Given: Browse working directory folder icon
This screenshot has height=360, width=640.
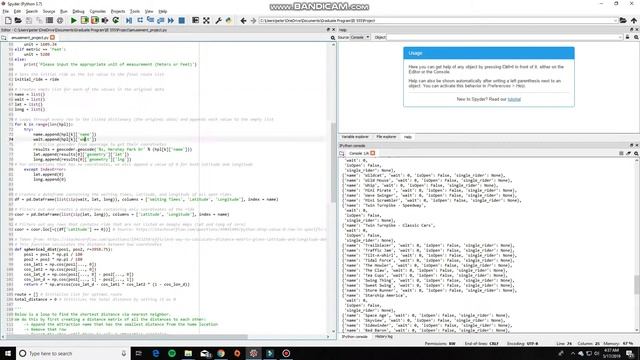Looking at the screenshot, I should 623,20.
